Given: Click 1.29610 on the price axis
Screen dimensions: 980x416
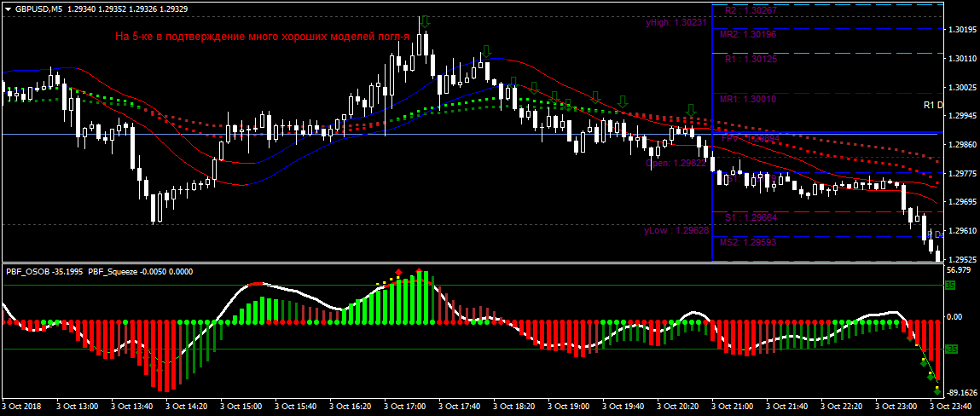Looking at the screenshot, I should (962, 231).
